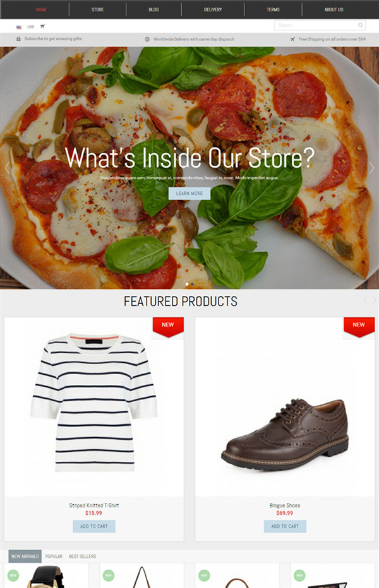This screenshot has width=379, height=588.
Task: Select the second slider pagination dot
Action: point(192,285)
